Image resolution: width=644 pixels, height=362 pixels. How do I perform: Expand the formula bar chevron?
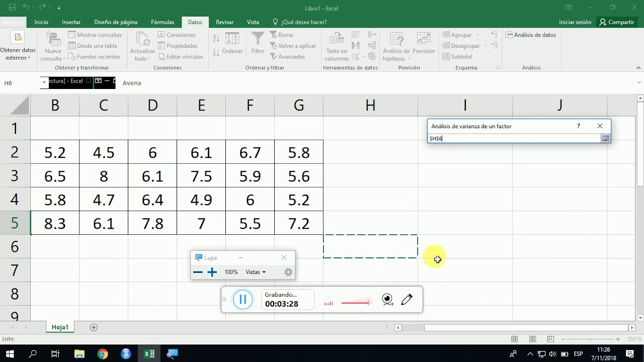[639, 83]
